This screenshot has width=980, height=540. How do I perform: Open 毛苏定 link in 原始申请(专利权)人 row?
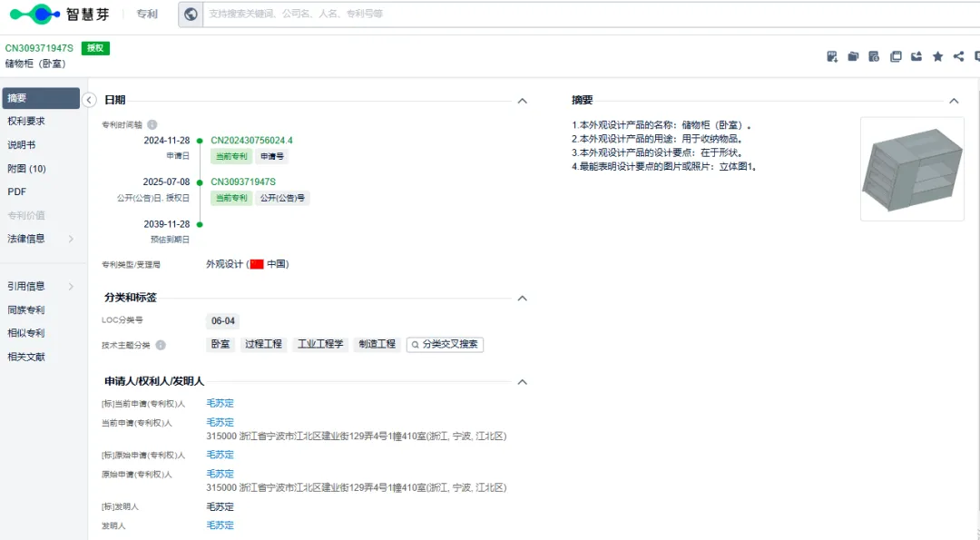(x=220, y=474)
